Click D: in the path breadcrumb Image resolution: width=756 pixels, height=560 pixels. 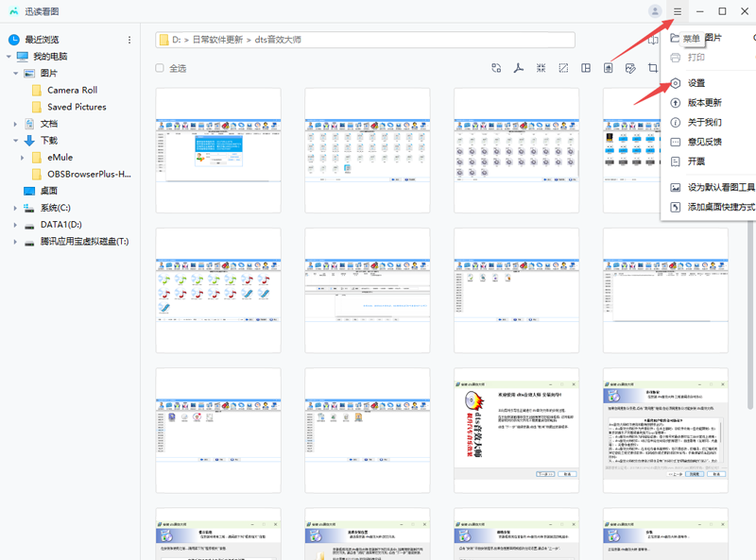coord(177,40)
